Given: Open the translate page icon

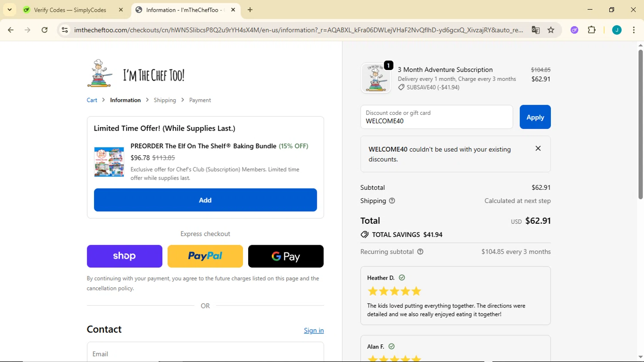Looking at the screenshot, I should click(x=535, y=30).
